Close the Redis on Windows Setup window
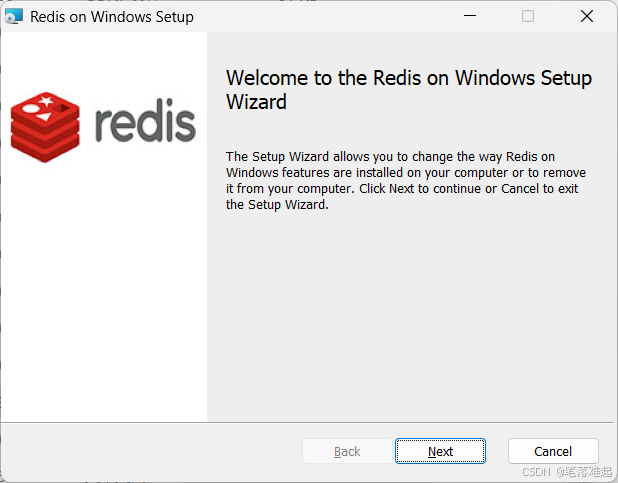This screenshot has height=483, width=618. click(587, 16)
